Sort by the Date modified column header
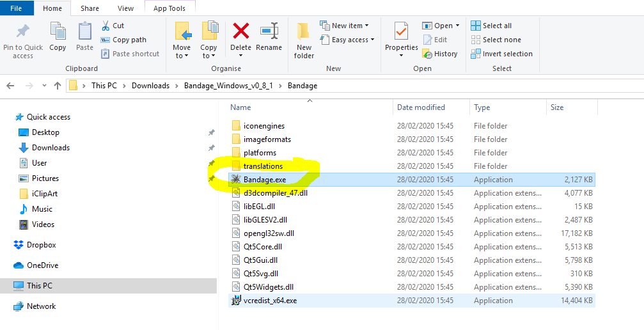 (421, 107)
